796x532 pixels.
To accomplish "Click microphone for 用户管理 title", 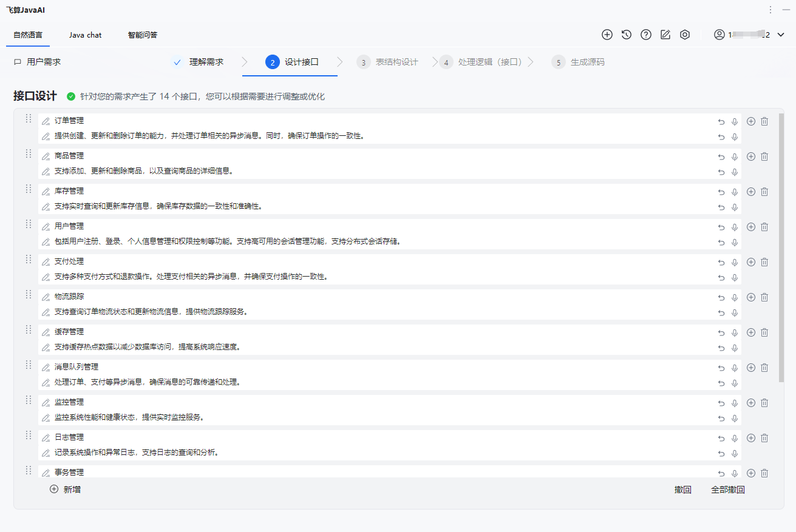I will pos(735,227).
